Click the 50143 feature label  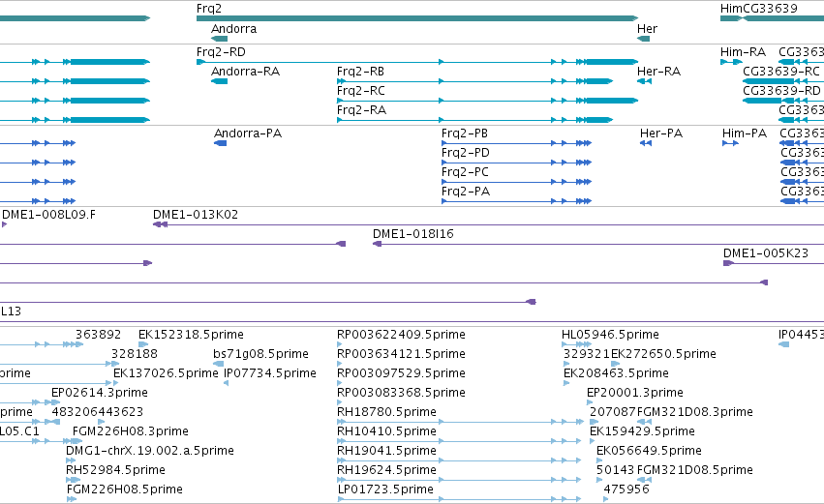(x=616, y=471)
